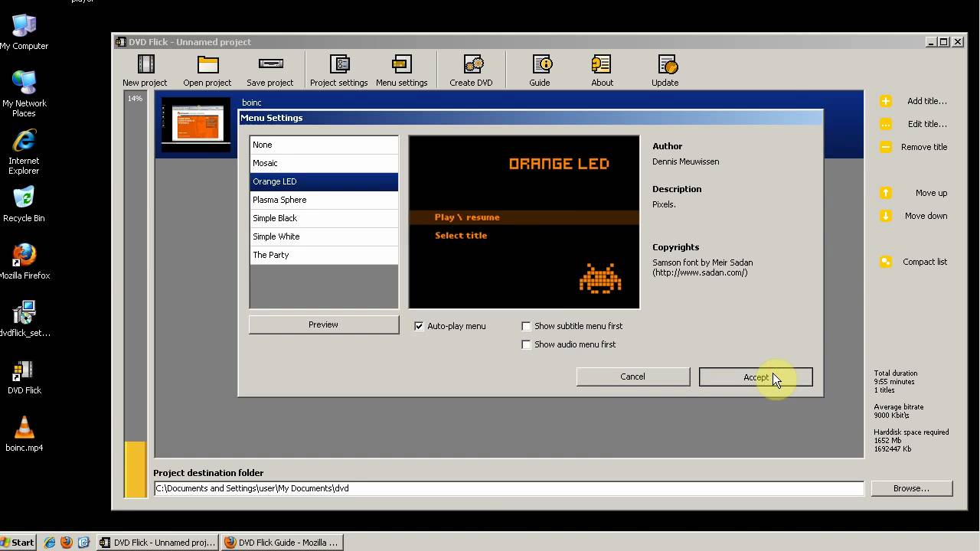Click the yellow disc usage bar
980x551 pixels.
[136, 469]
